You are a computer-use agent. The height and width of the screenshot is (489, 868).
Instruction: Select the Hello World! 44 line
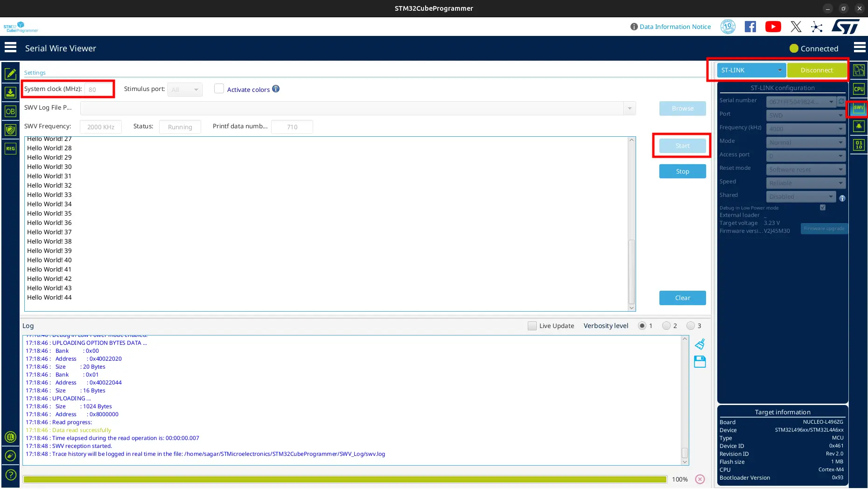click(49, 297)
